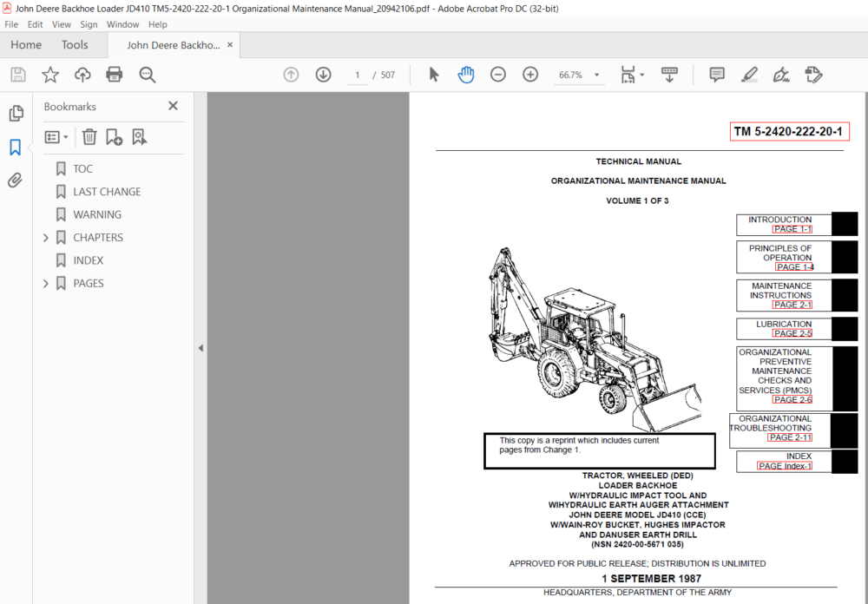Select the INDEX bookmark
Screen dimensions: 868x604
[89, 260]
